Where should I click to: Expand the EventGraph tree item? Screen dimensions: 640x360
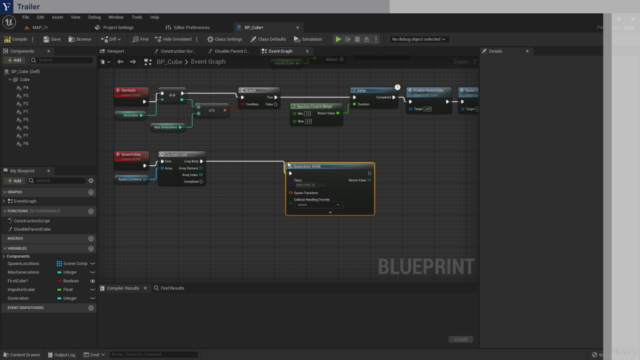pyautogui.click(x=4, y=201)
